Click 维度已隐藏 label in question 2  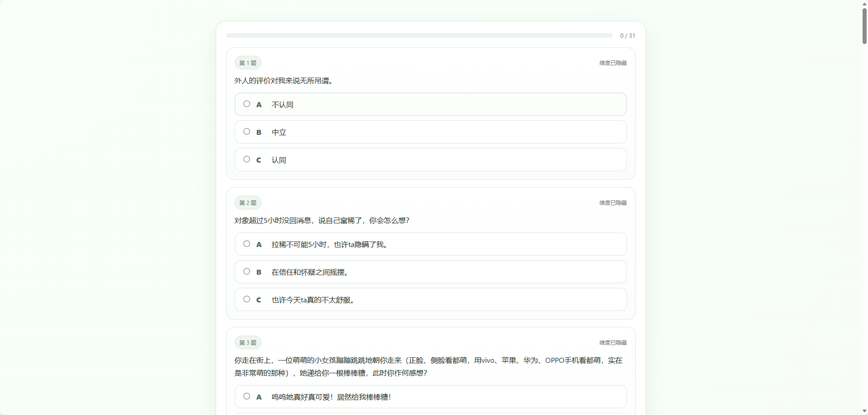point(613,203)
